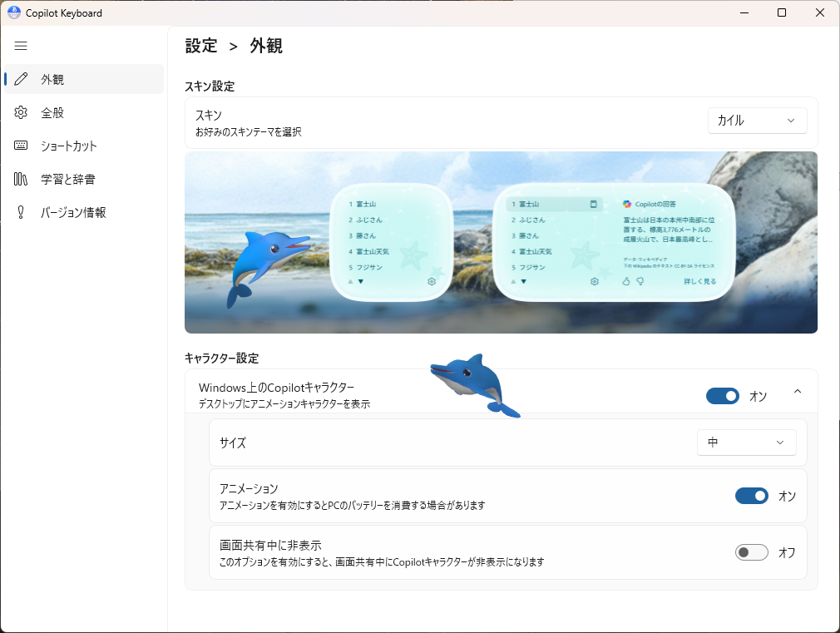Click the keyboard icon beside ショートカット
The image size is (840, 633).
coord(22,146)
